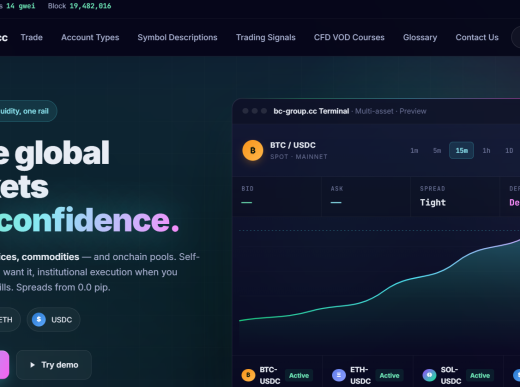The image size is (520, 387).
Task: Open Trading Signals page
Action: tap(266, 37)
